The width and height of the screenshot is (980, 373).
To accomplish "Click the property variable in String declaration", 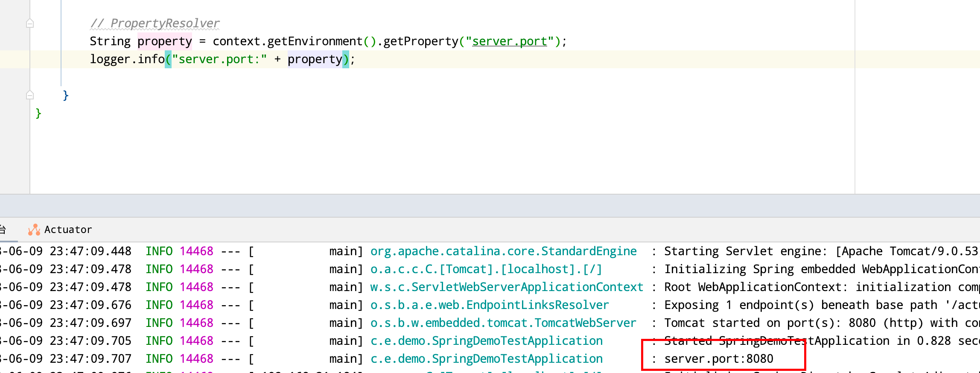I will [x=165, y=41].
